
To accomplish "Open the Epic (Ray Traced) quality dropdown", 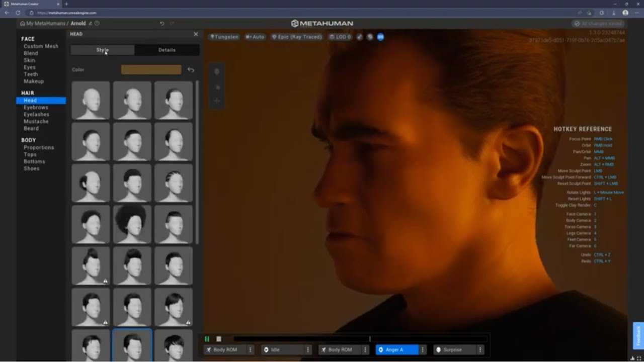I will [296, 37].
